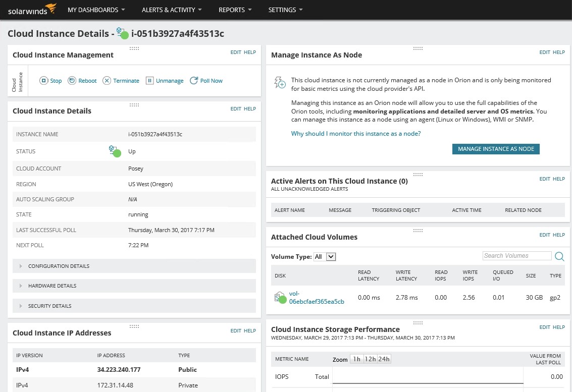Click Edit on Cloud Instance Details panel
This screenshot has width=572, height=392.
(236, 108)
